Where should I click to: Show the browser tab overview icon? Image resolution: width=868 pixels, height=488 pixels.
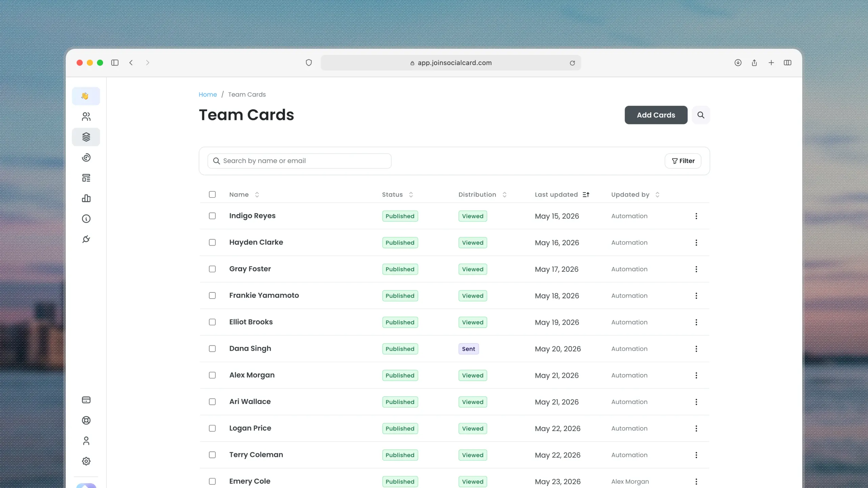coord(788,63)
